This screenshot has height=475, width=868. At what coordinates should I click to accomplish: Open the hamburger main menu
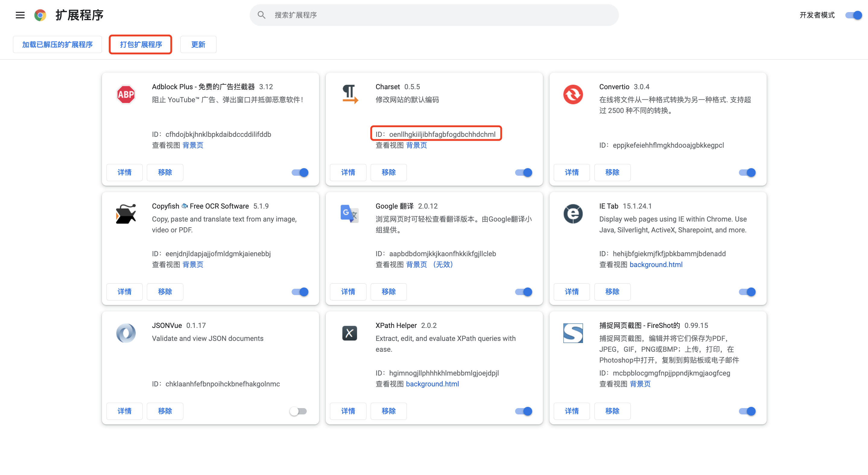pos(20,15)
